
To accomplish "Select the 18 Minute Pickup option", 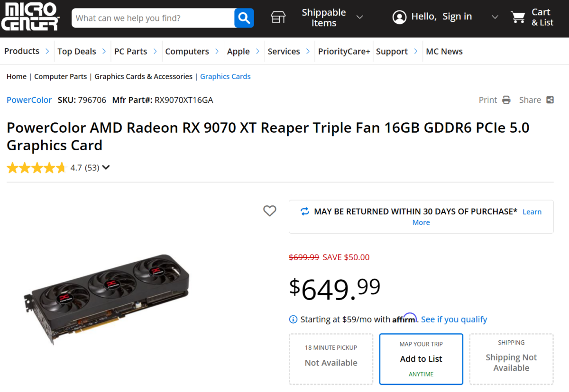I will 331,359.
